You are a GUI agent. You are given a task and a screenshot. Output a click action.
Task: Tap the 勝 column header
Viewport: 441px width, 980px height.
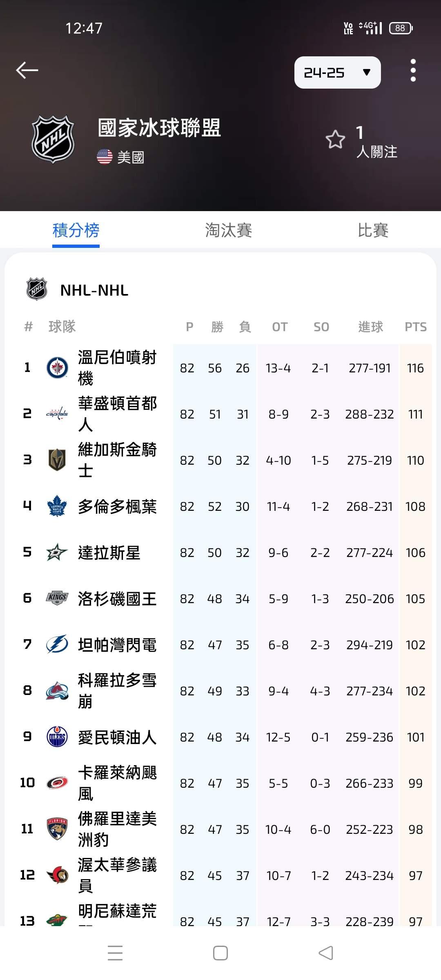217,327
